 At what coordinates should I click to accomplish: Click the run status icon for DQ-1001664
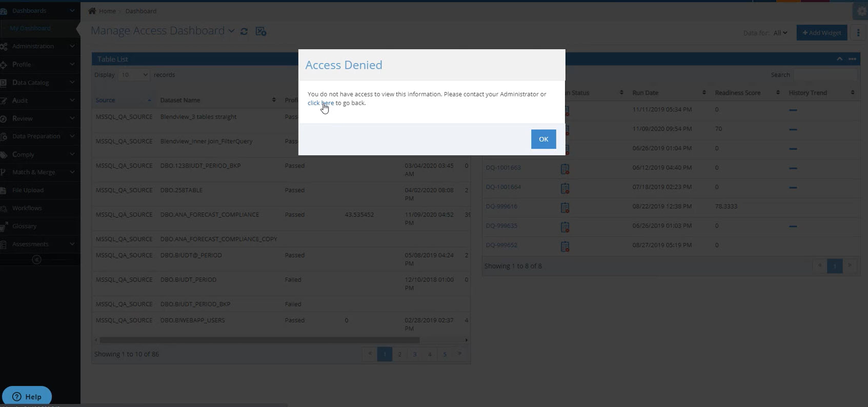(565, 189)
